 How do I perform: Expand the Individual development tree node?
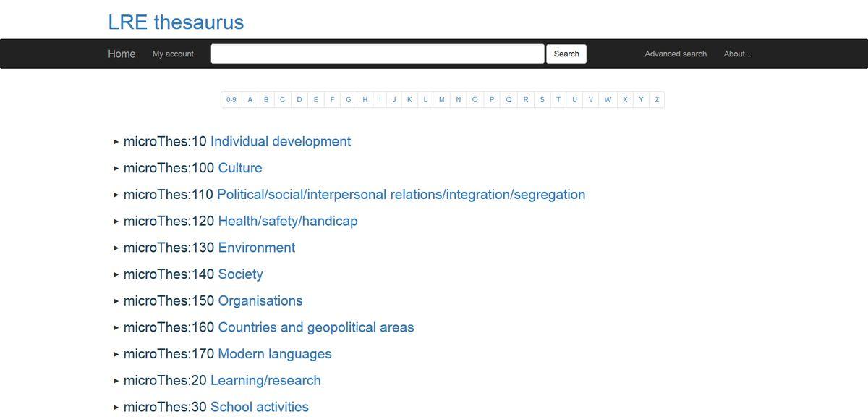point(116,142)
